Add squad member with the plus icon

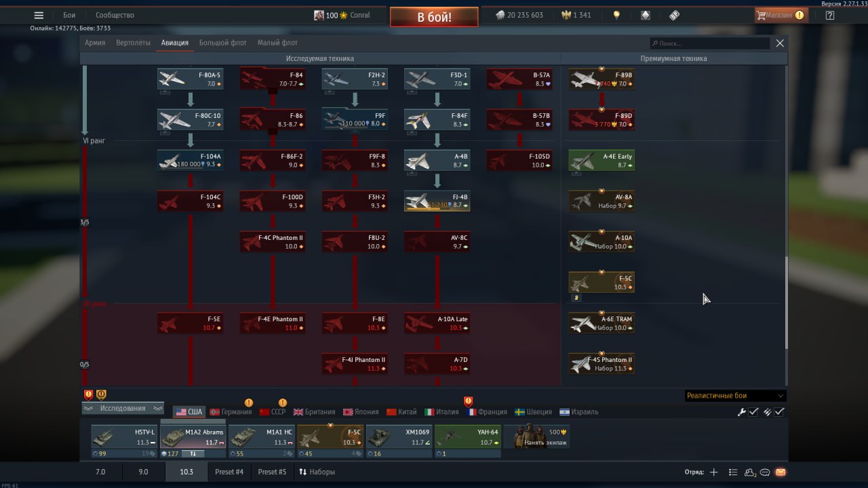[x=713, y=472]
